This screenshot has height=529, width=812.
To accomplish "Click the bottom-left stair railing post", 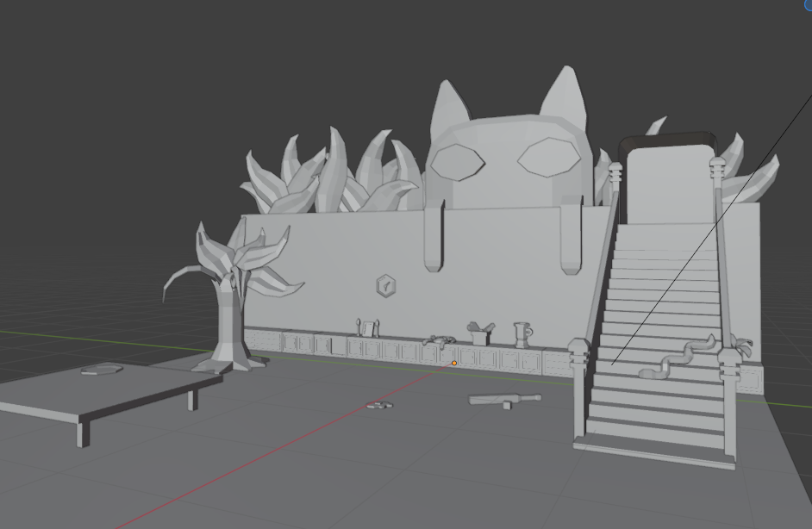I will pyautogui.click(x=577, y=388).
